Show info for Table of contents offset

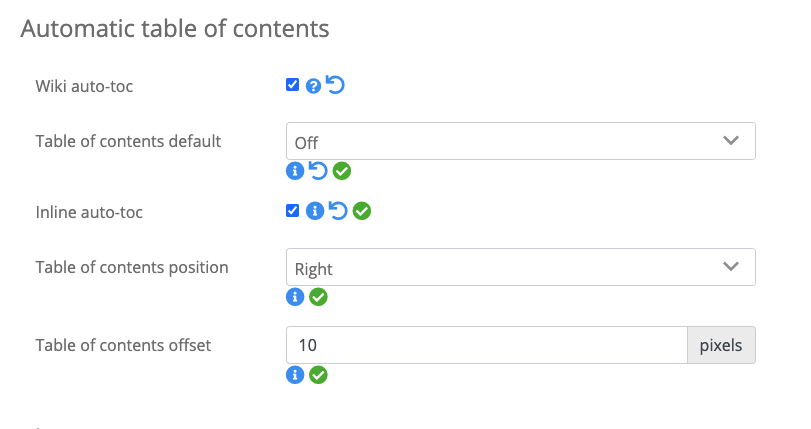pos(295,375)
